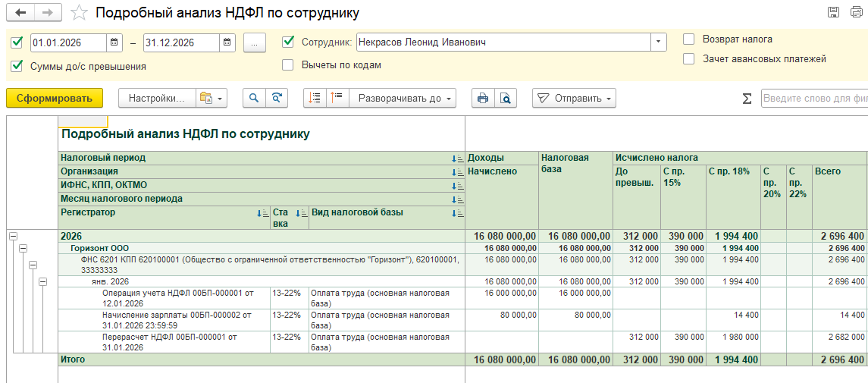The width and height of the screenshot is (868, 383).
Task: Uncheck Суммы до/с превышения checkbox
Action: click(17, 66)
